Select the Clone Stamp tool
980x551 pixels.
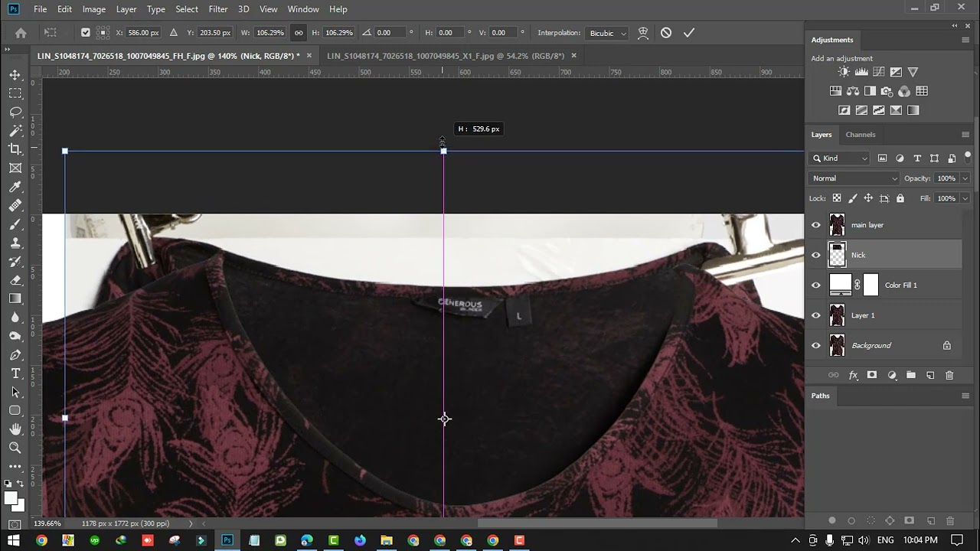[x=15, y=243]
